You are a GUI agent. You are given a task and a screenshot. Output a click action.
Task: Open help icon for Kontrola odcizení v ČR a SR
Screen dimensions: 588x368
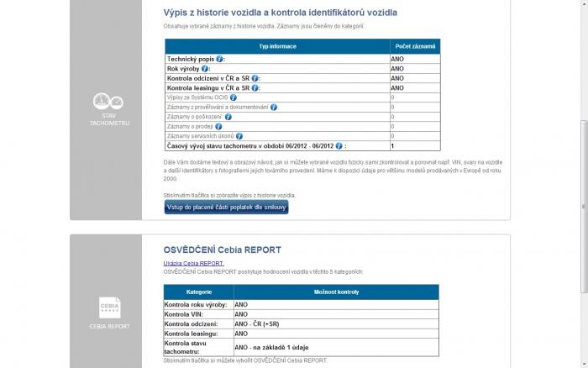pyautogui.click(x=255, y=78)
